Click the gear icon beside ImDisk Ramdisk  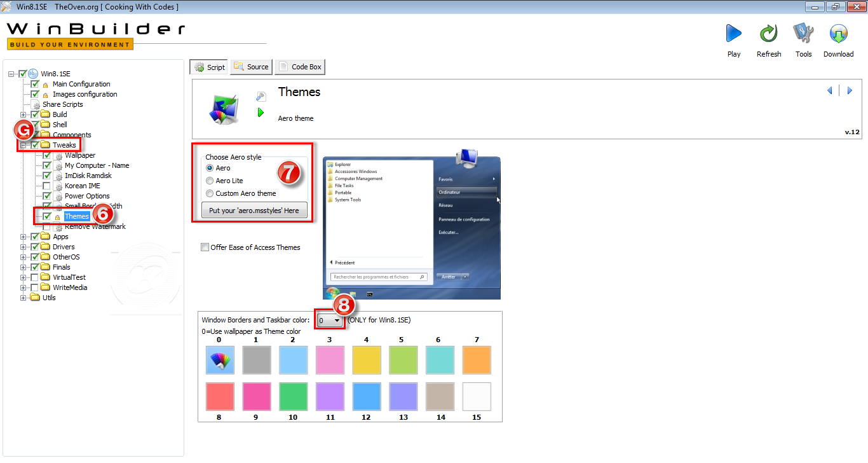(x=58, y=176)
